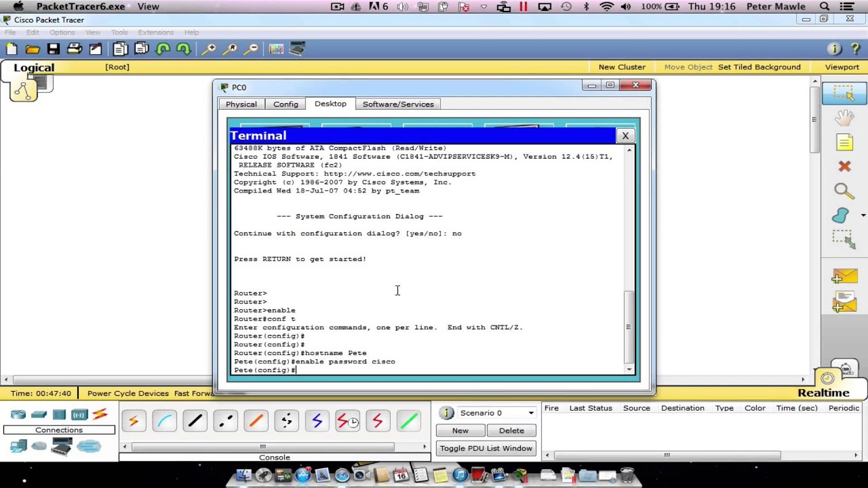The image size is (868, 488).
Task: Open the Software/Services tab in PC0
Action: pos(398,104)
